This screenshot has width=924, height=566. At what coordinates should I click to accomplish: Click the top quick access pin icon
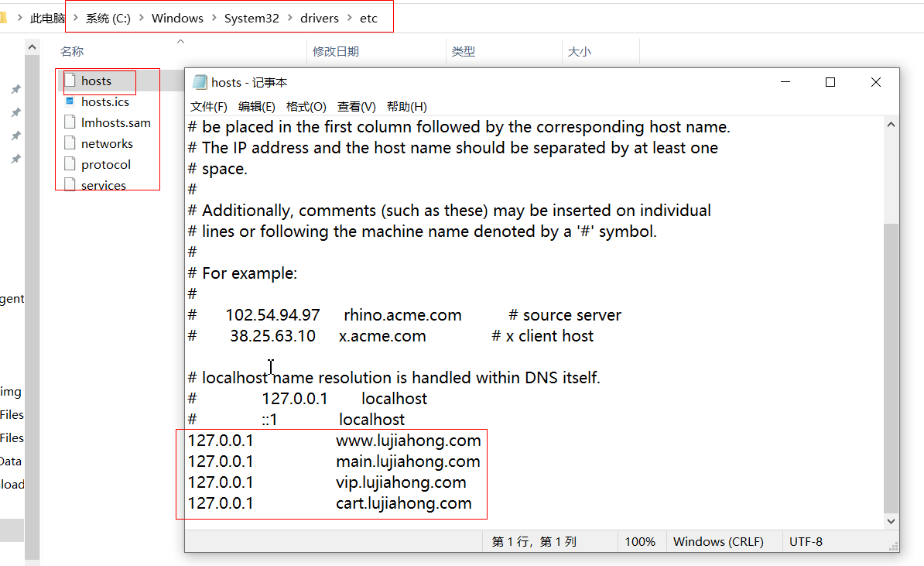(x=15, y=90)
